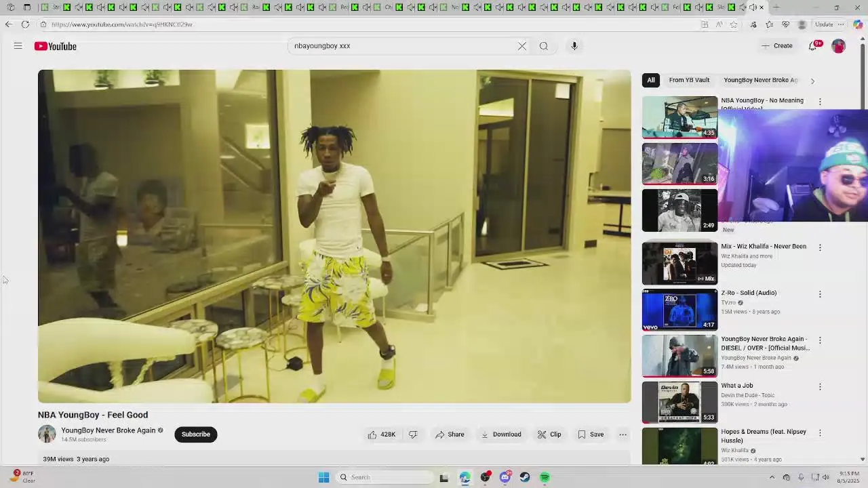Open the YouTube guide hamburger menu
This screenshot has width=868, height=488.
(x=18, y=46)
